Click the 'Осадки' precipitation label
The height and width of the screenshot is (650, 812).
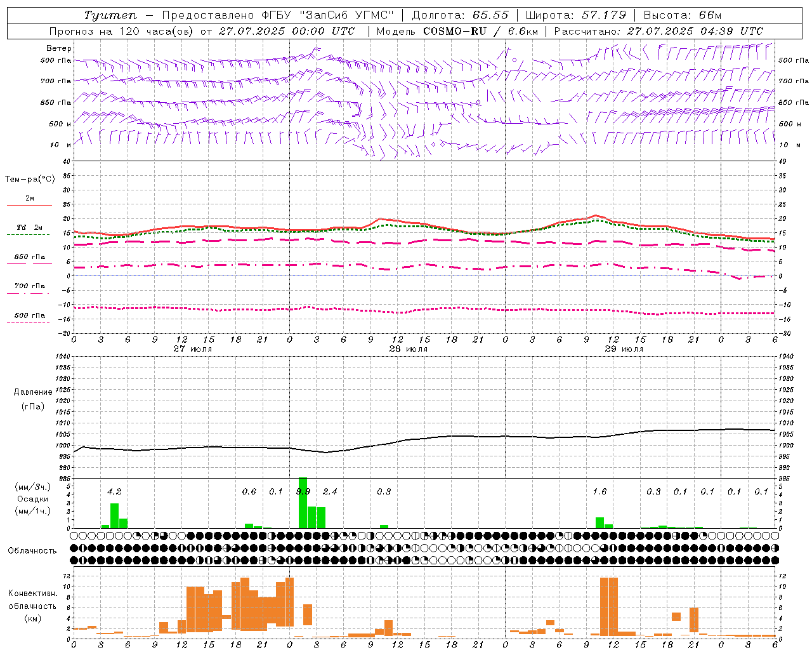pos(33,499)
